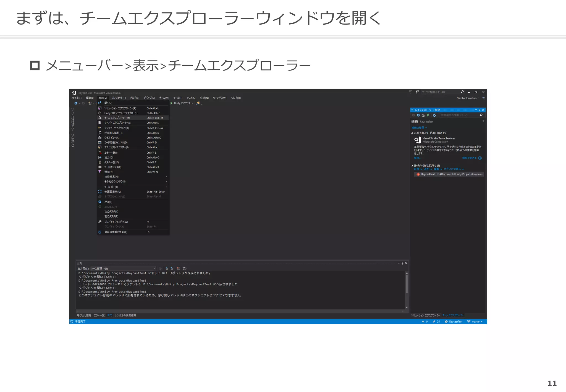Select ソリューション エクスプローラー(P) menu entry
The image size is (566, 392).
tap(133, 108)
